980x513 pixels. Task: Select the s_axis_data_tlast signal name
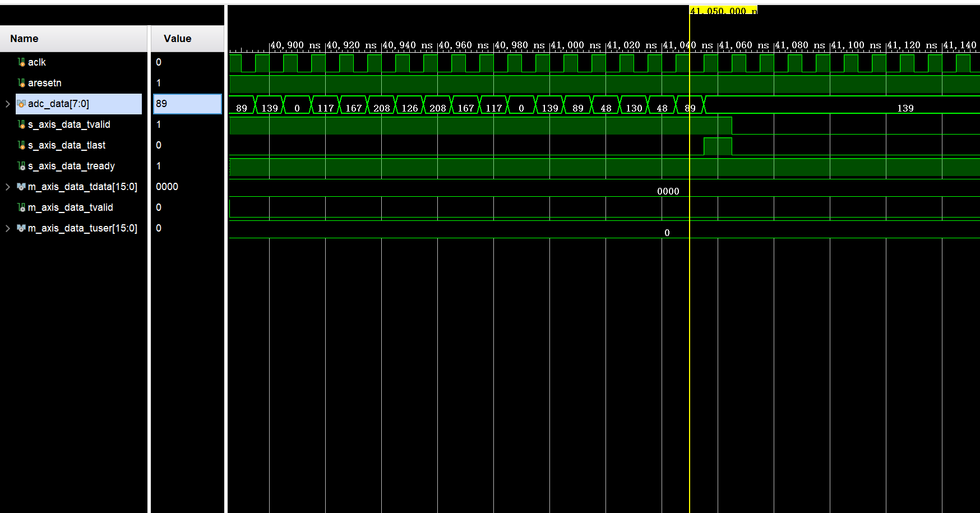click(x=67, y=145)
